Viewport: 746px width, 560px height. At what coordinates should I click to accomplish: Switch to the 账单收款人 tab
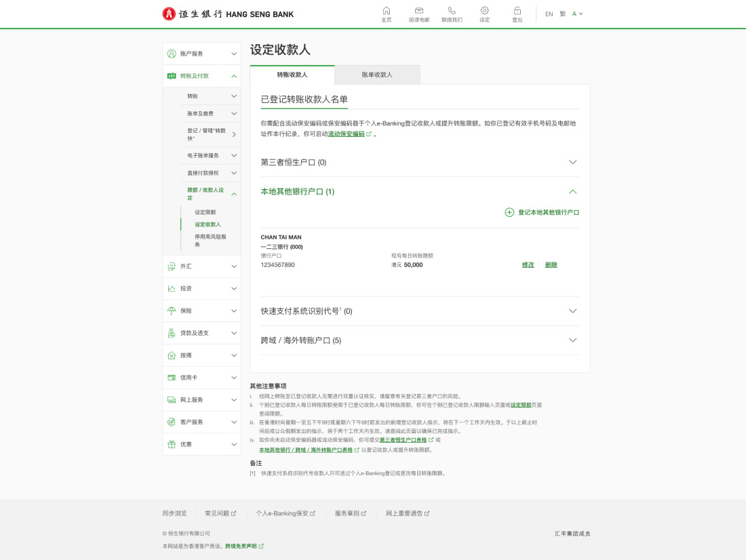pos(377,75)
